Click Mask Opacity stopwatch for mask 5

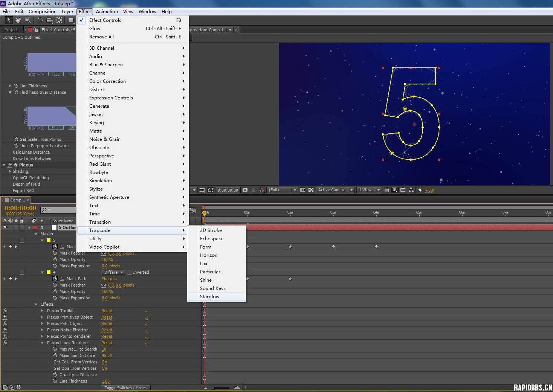(x=55, y=259)
